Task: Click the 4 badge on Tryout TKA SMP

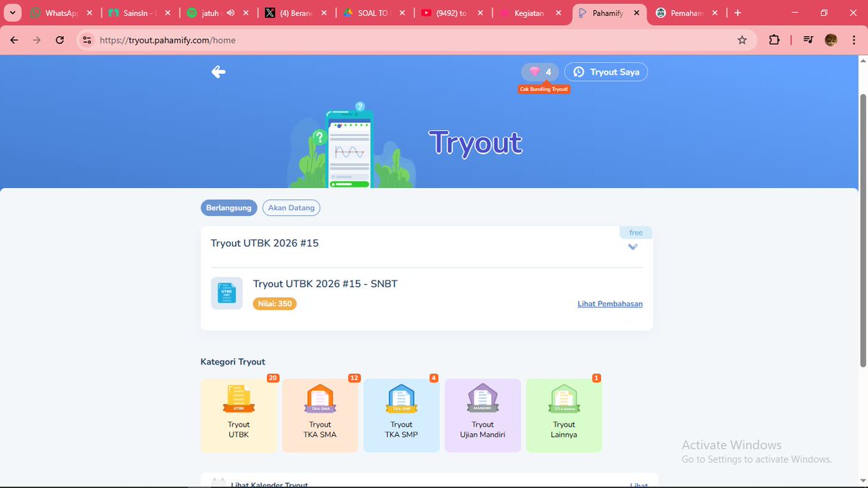Action: (434, 378)
